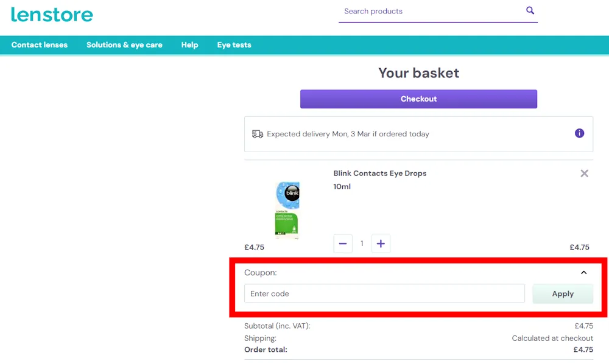This screenshot has width=609, height=364.
Task: Open the Blink Contacts Eye Drops product title
Action: [x=380, y=173]
